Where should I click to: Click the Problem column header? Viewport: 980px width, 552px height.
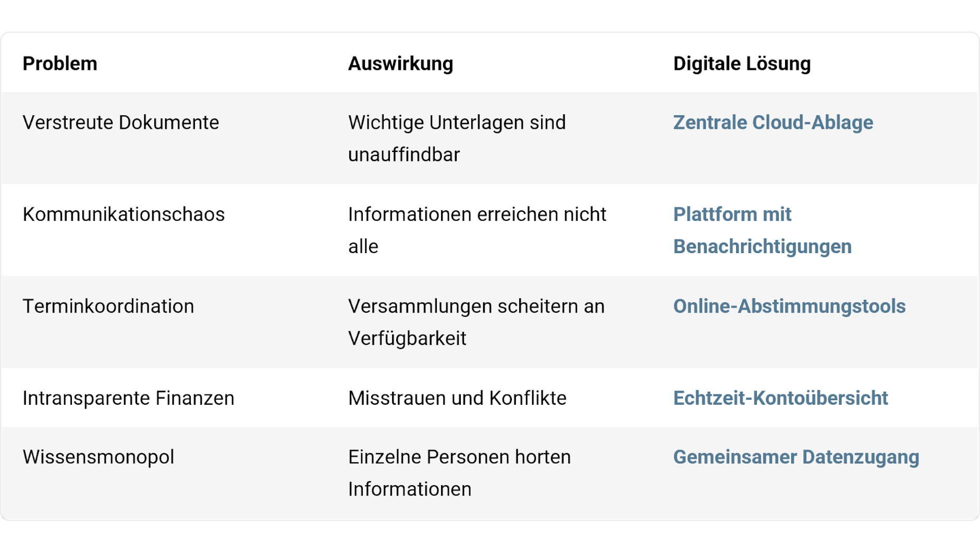point(60,64)
